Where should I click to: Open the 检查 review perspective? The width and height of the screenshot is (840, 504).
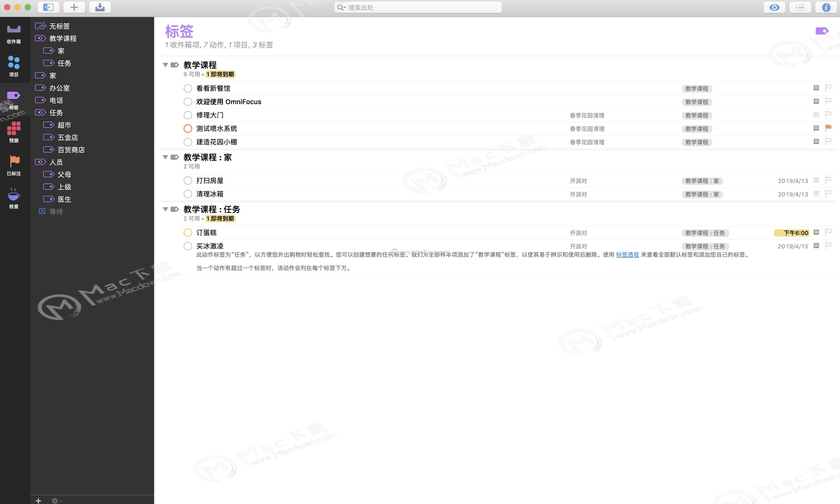(x=14, y=199)
